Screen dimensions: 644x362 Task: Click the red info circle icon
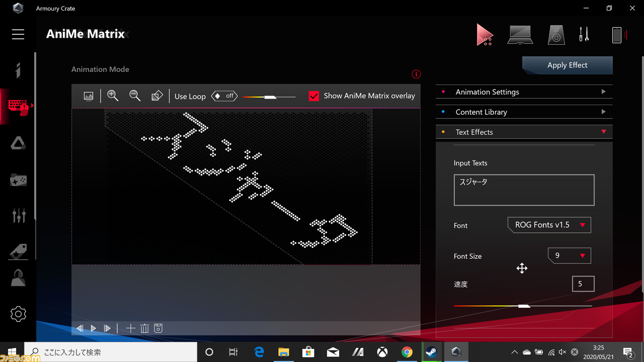[x=416, y=74]
